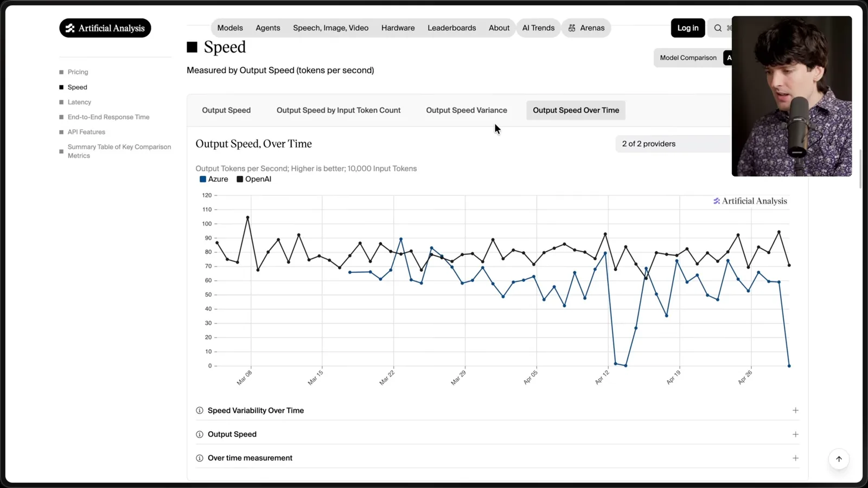
Task: Open the search magnifier icon
Action: [718, 28]
